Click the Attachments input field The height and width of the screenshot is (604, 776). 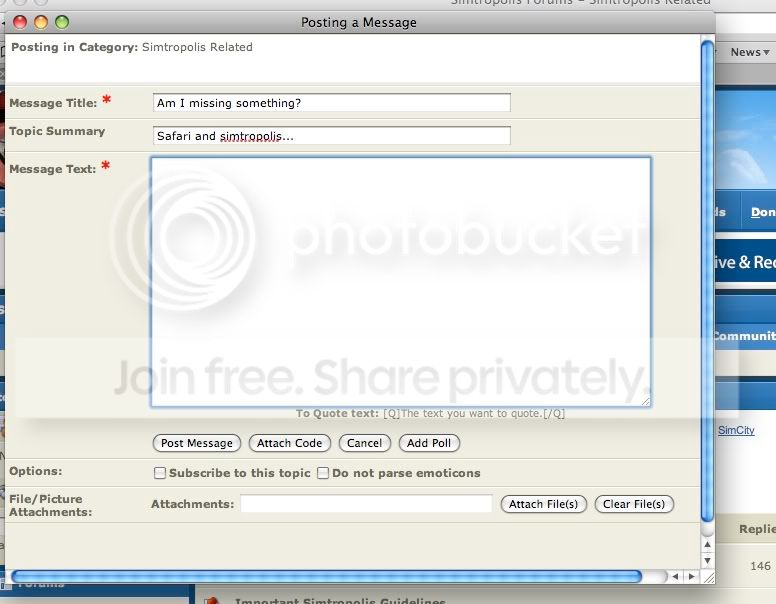(x=366, y=504)
